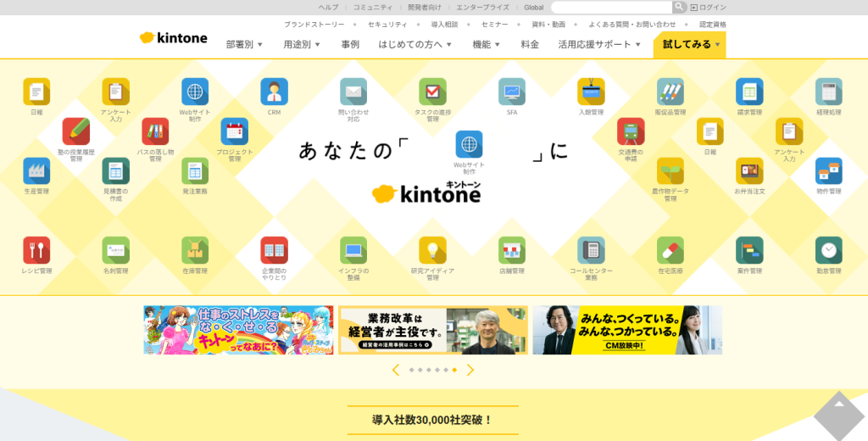Click the 研究アイディア管理 lightbulb icon

(x=432, y=250)
